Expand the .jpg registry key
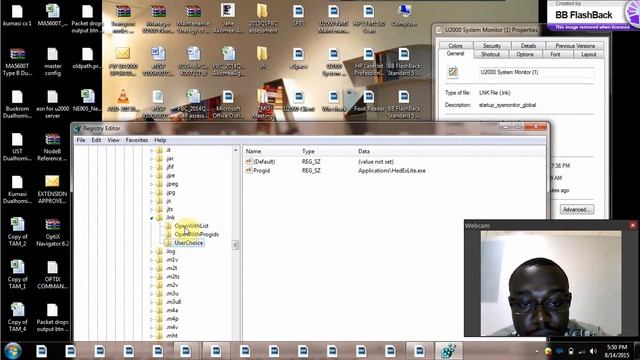 click(x=152, y=192)
